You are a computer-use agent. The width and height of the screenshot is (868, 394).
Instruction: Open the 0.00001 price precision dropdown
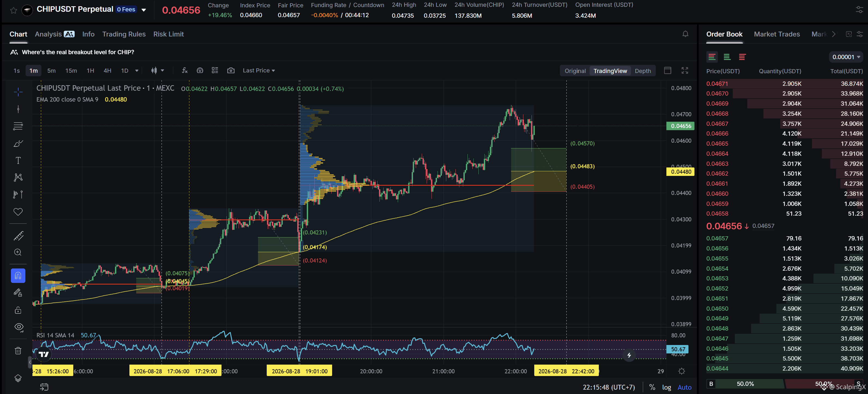[846, 57]
